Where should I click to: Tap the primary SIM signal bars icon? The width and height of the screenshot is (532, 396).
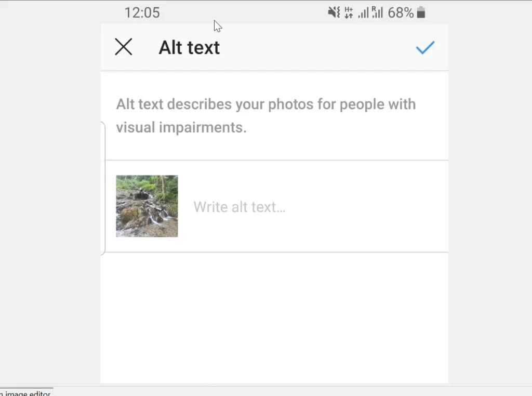coord(363,12)
